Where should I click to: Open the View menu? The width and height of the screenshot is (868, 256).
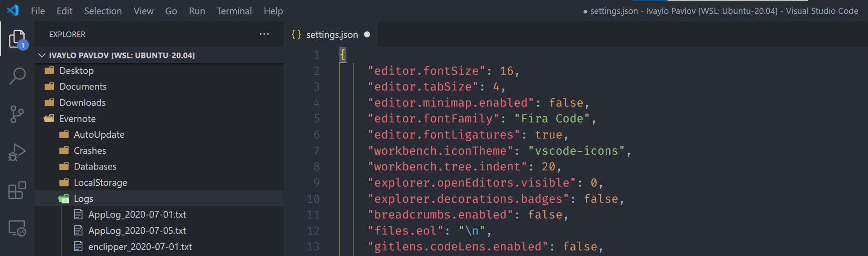pyautogui.click(x=144, y=11)
